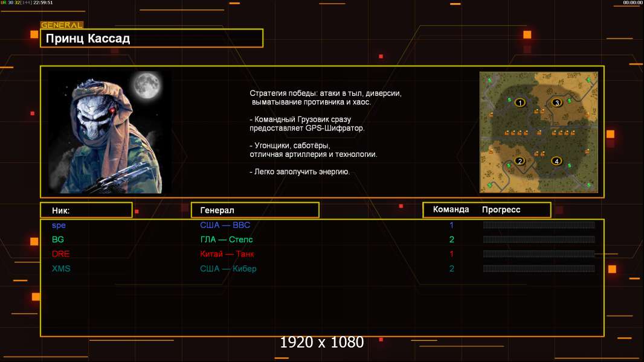Click team number in the XMS row

tap(451, 268)
